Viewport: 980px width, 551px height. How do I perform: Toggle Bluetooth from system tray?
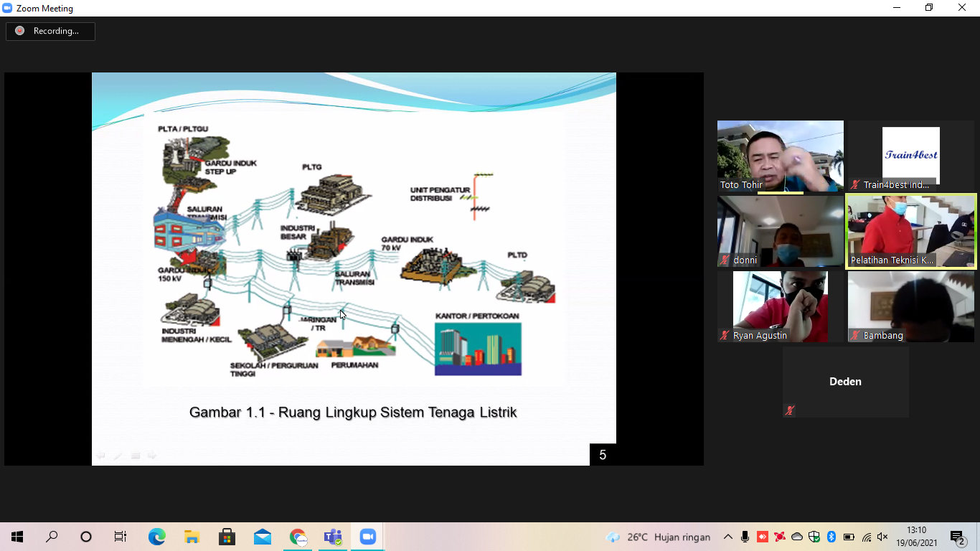(831, 537)
